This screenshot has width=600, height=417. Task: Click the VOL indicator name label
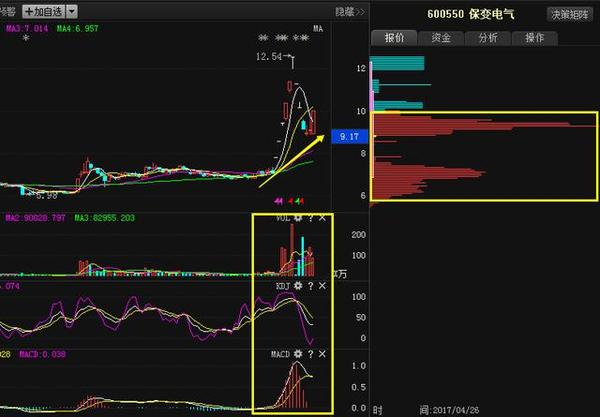tap(283, 218)
